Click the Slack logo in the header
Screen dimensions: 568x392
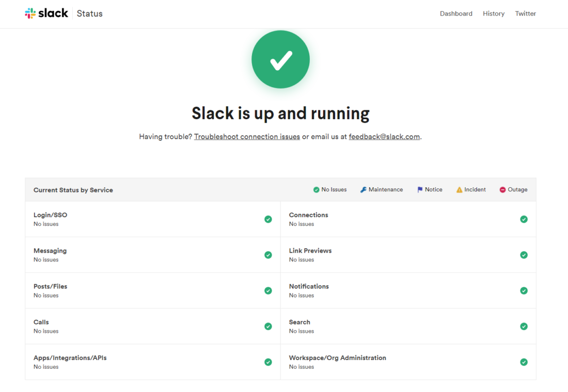[x=46, y=13]
